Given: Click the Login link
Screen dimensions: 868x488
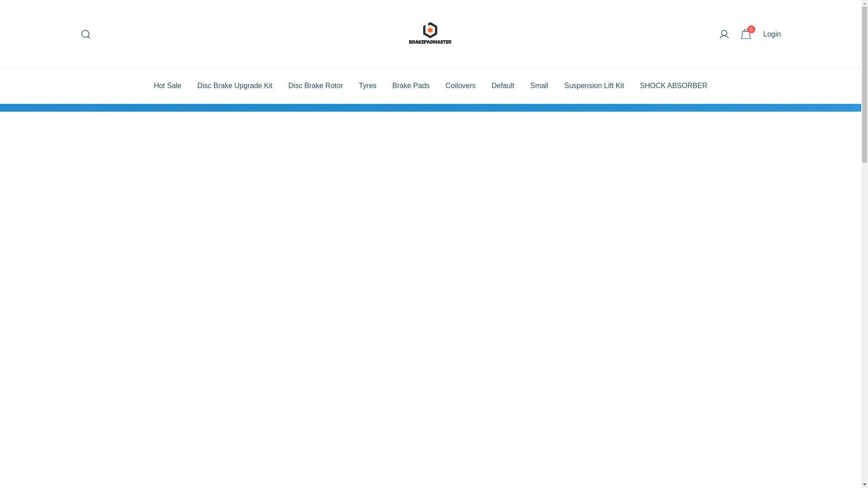Looking at the screenshot, I should [772, 34].
